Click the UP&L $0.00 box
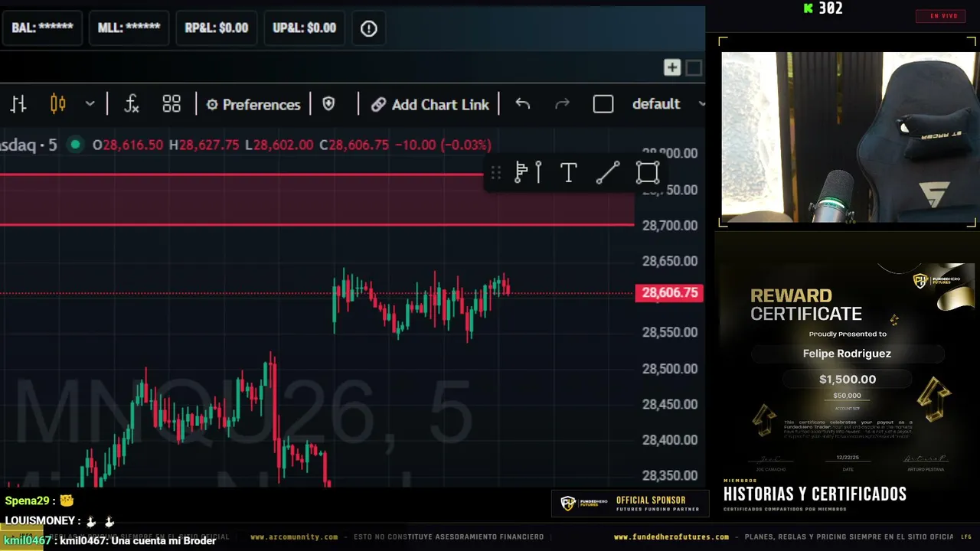Viewport: 980px width, 551px height. pos(305,28)
